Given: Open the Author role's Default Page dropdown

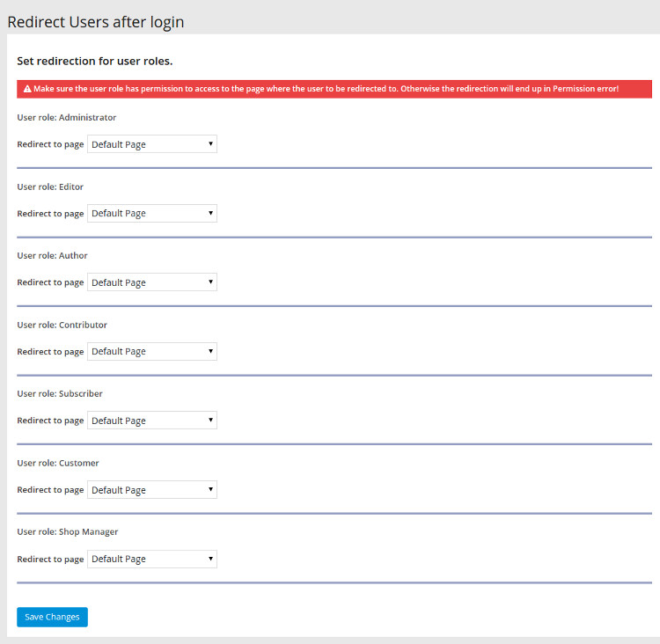Looking at the screenshot, I should [152, 282].
